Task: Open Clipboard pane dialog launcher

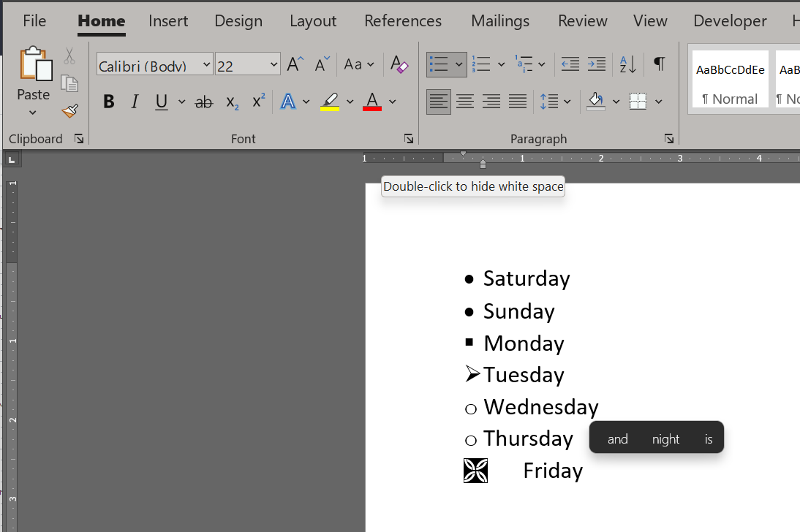Action: pyautogui.click(x=78, y=139)
